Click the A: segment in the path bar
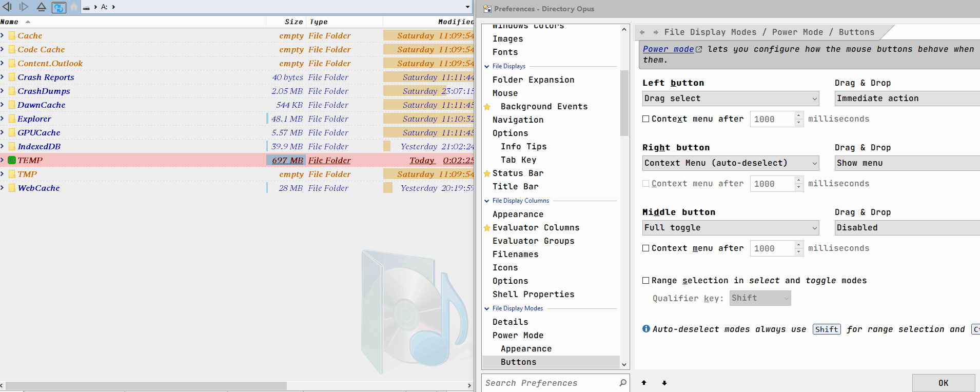Screen dimensions: 980x392 [x=104, y=7]
